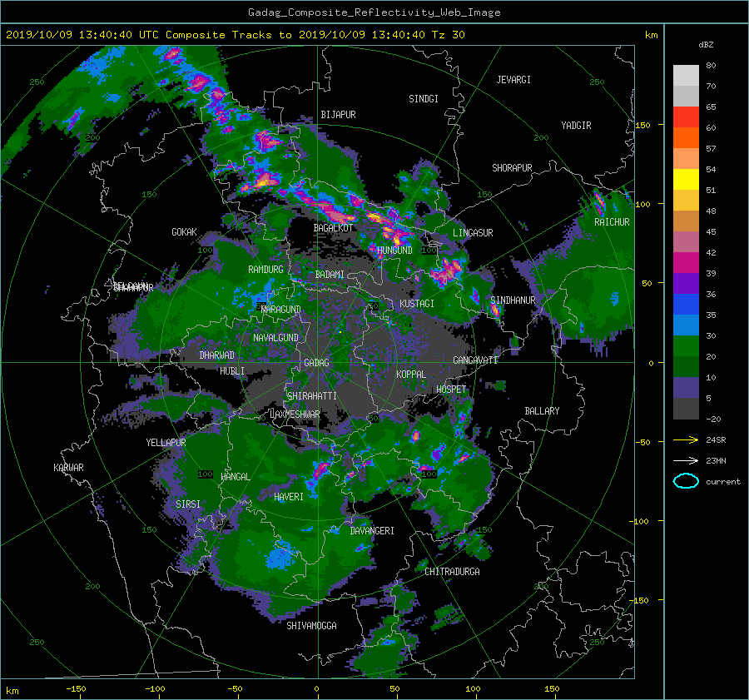
Task: Pick the yellow 51-54 dBZ legend swatch
Action: pyautogui.click(x=686, y=179)
